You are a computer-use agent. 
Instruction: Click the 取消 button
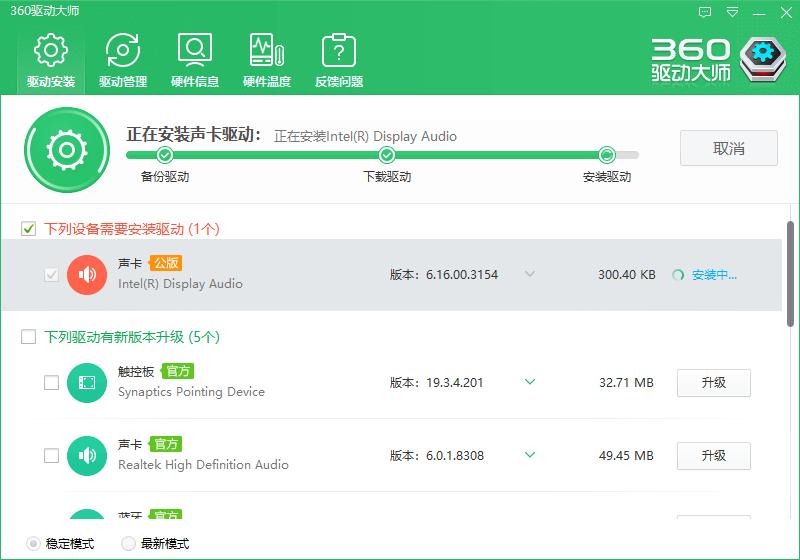tap(729, 148)
